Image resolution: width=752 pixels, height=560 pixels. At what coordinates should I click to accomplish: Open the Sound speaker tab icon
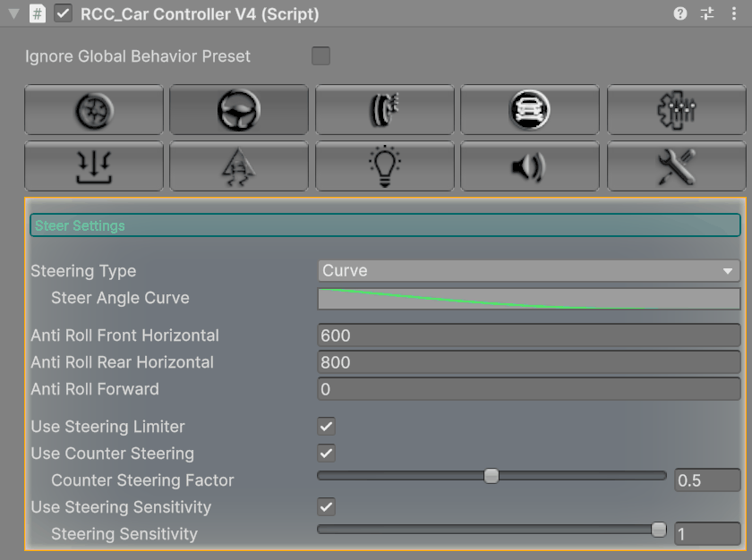point(529,166)
